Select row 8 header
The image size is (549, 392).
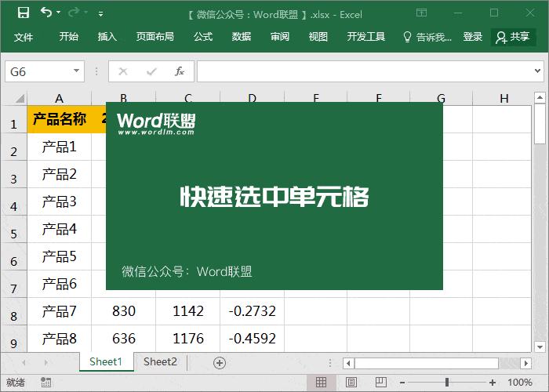13,311
